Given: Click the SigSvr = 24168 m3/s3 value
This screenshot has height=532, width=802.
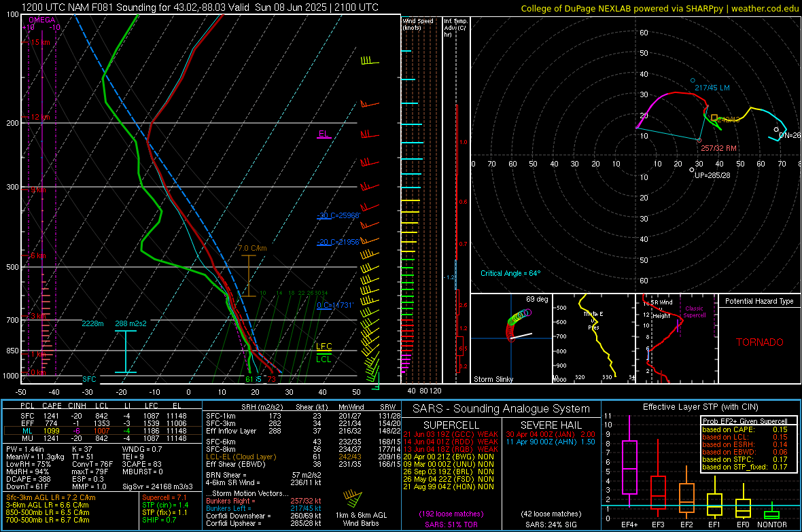Looking at the screenshot, I should (x=158, y=487).
